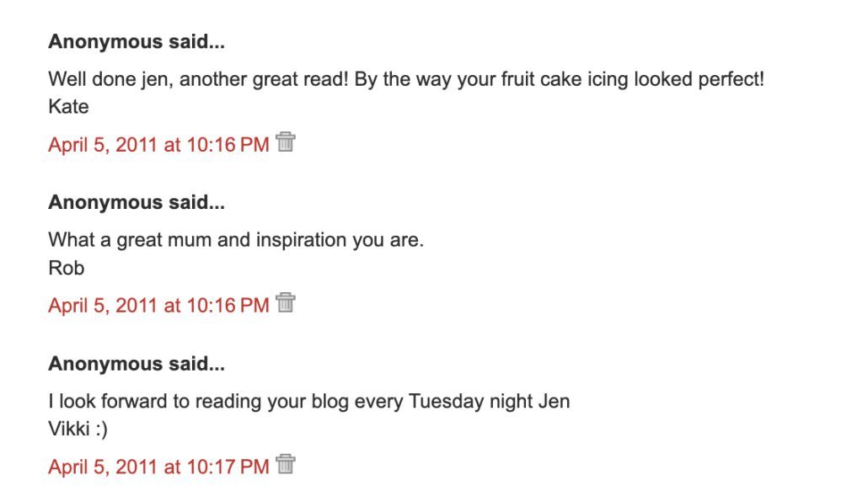Click "Anonymous said..." heading above Kate's comment
Screen dimensions: 868x502
click(x=137, y=41)
